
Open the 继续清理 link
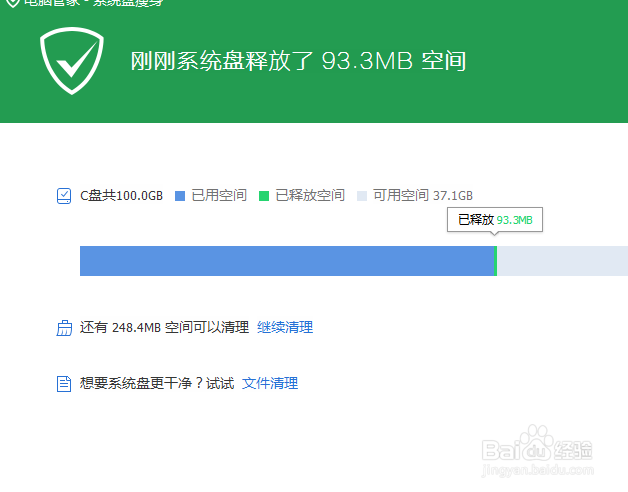click(285, 327)
